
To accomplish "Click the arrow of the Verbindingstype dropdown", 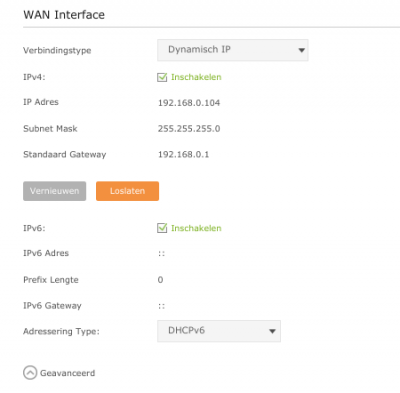I will [301, 50].
